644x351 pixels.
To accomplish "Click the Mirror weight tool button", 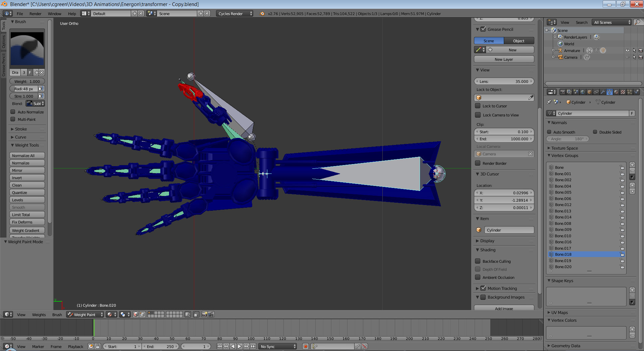I will pyautogui.click(x=27, y=170).
